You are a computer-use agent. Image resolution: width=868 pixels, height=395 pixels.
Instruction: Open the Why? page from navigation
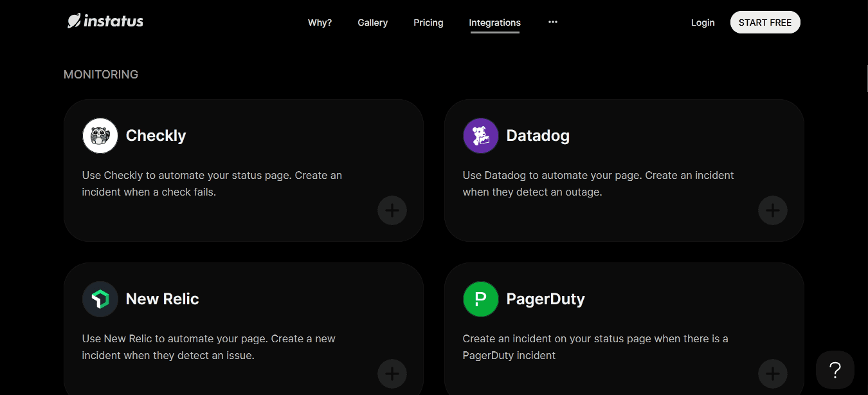coord(320,23)
